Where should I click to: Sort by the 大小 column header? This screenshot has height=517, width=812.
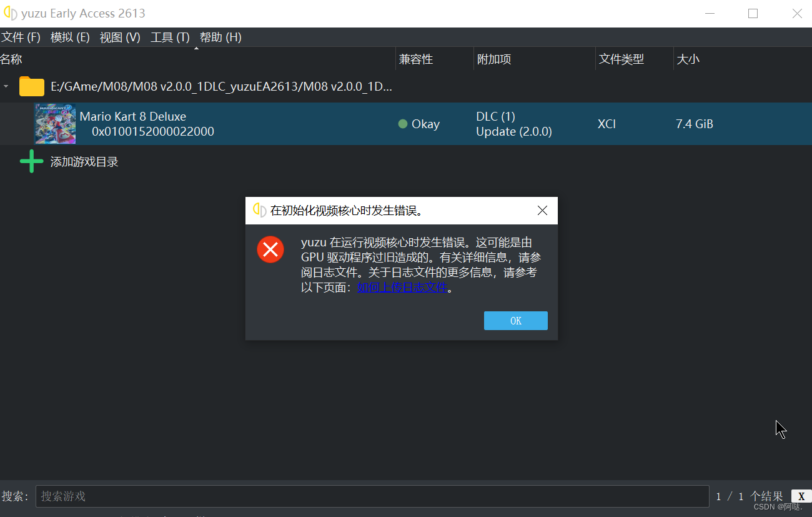pos(688,59)
